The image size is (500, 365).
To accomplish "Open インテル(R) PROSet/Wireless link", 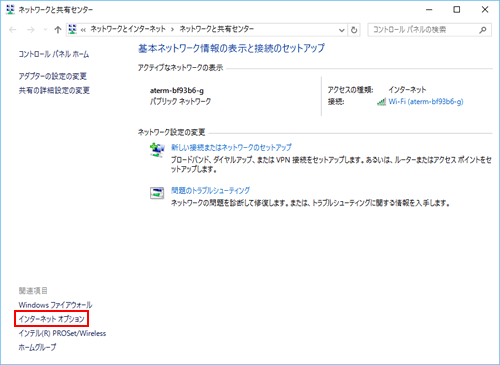I will (x=62, y=333).
